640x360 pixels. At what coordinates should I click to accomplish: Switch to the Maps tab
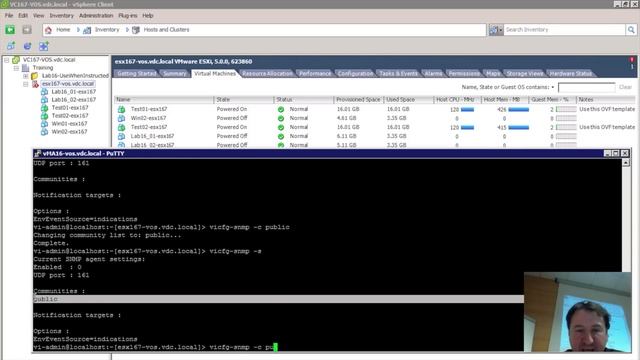point(493,73)
